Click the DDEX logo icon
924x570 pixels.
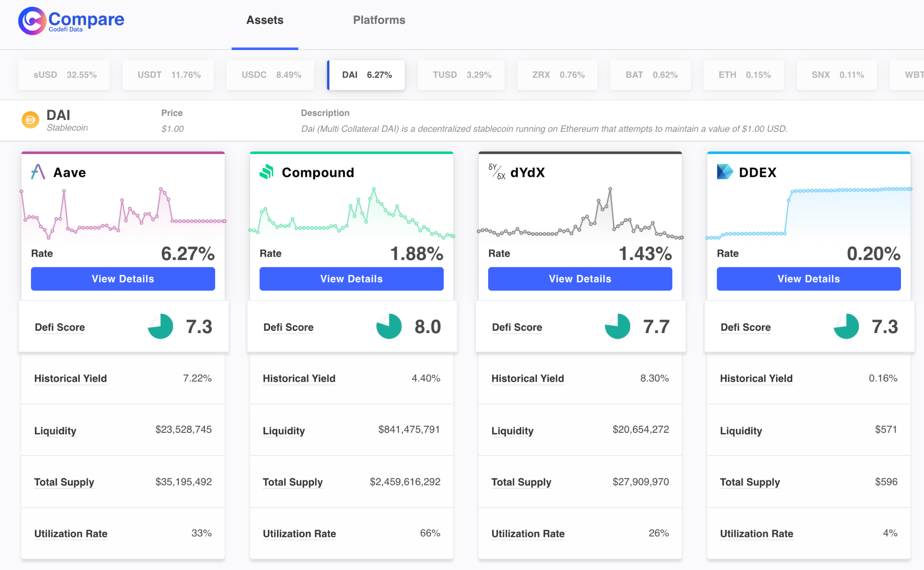point(725,172)
